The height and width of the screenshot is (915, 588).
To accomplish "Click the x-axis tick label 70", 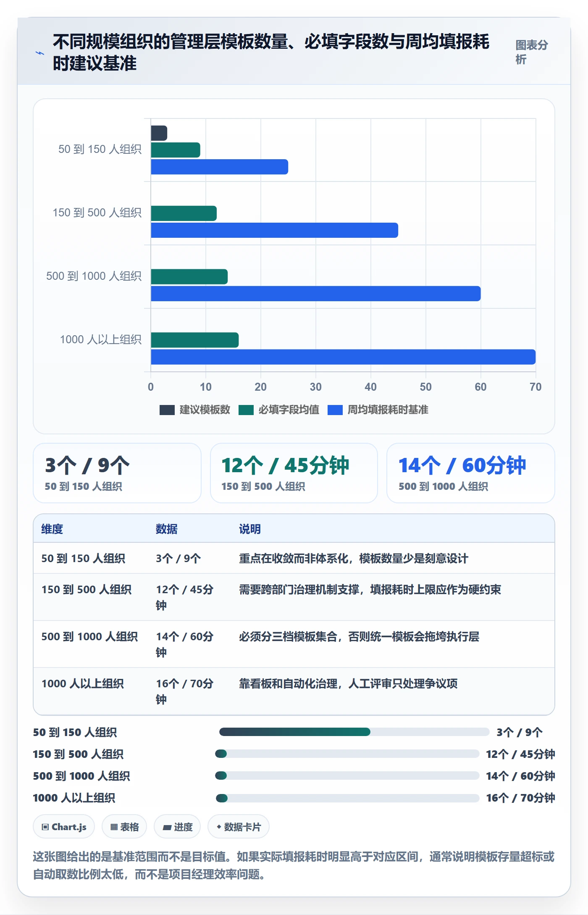I will pyautogui.click(x=535, y=387).
